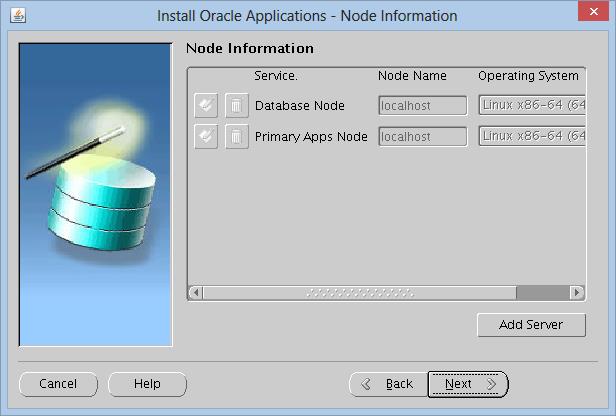The width and height of the screenshot is (616, 416).
Task: Cancel the installation wizard
Action: point(58,384)
